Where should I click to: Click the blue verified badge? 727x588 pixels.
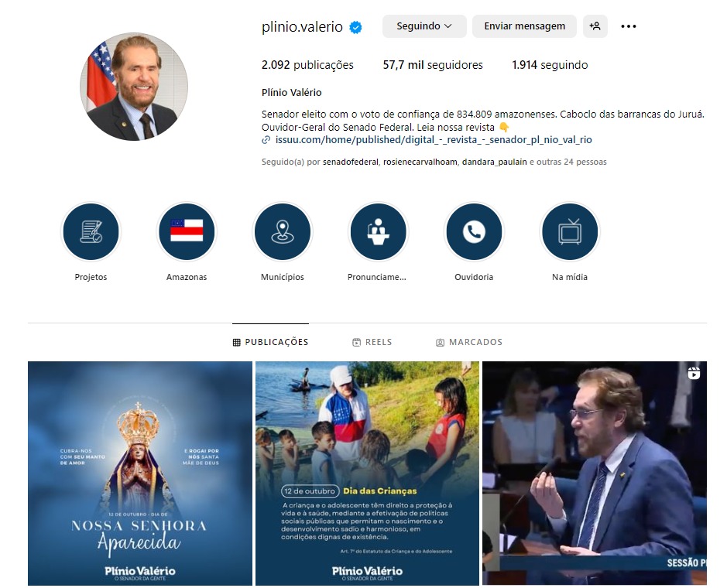point(355,27)
